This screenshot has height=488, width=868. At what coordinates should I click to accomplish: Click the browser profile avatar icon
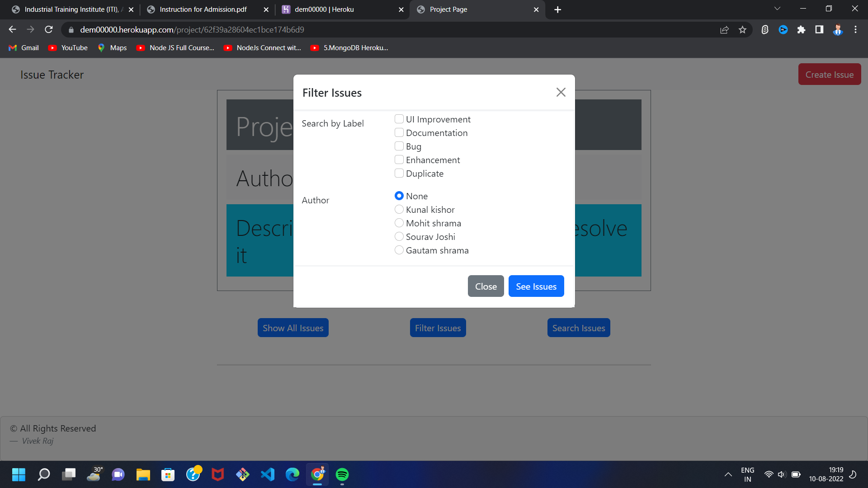pyautogui.click(x=838, y=29)
